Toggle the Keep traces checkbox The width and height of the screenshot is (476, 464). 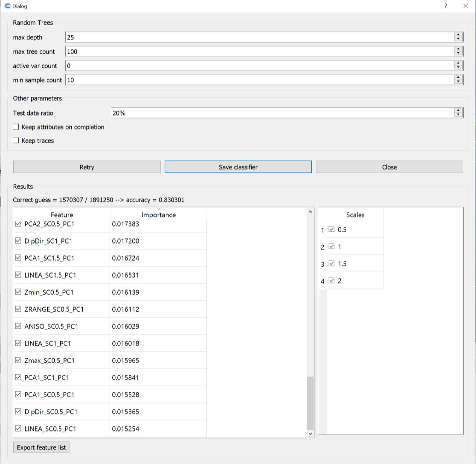coord(16,140)
